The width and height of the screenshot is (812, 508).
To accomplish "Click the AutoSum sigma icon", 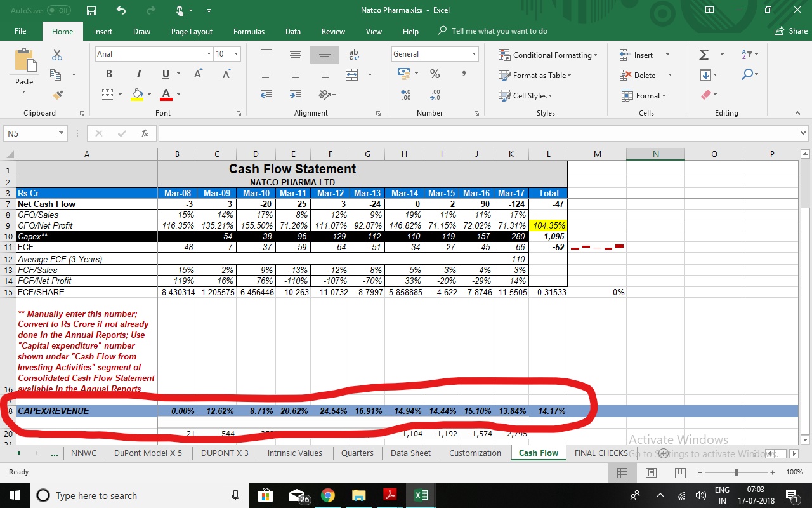I will pyautogui.click(x=704, y=55).
